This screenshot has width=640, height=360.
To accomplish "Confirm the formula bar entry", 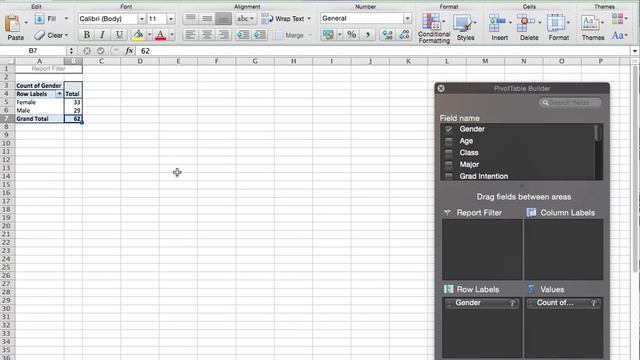I will 101,51.
